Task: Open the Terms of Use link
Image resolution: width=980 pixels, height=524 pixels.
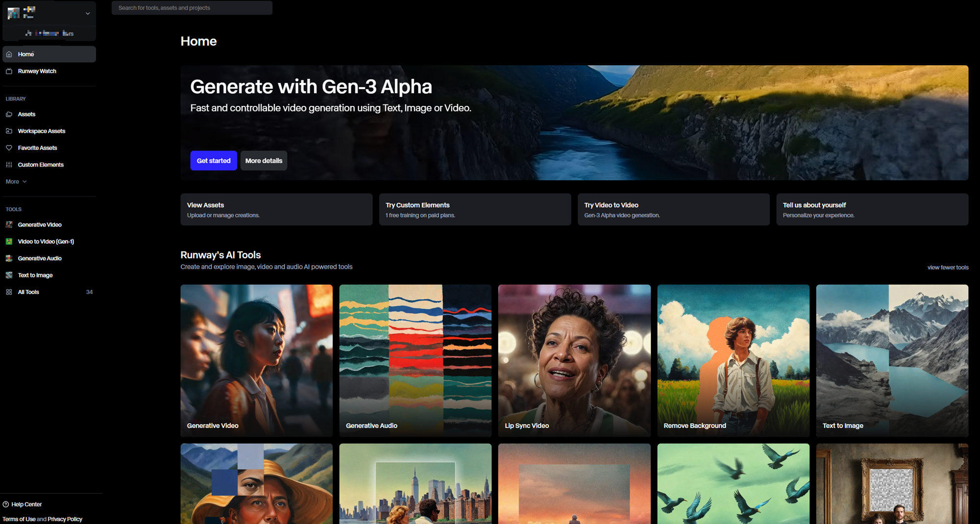Action: tap(19, 519)
